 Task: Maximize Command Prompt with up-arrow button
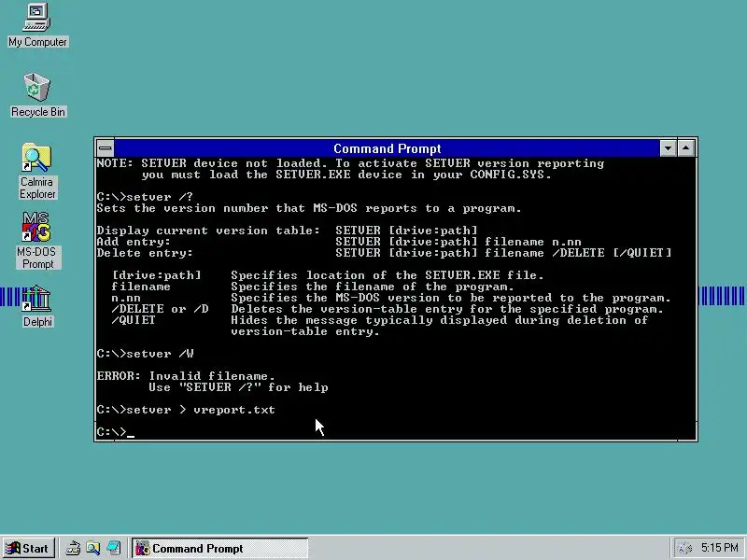coord(686,148)
